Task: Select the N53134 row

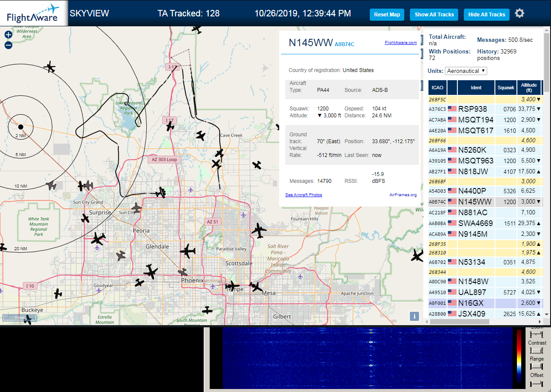Action: [x=485, y=262]
